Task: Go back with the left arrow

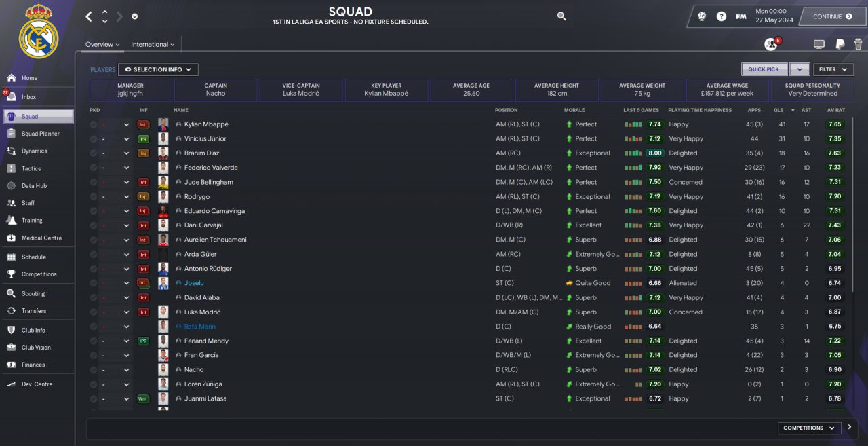Action: 89,16
